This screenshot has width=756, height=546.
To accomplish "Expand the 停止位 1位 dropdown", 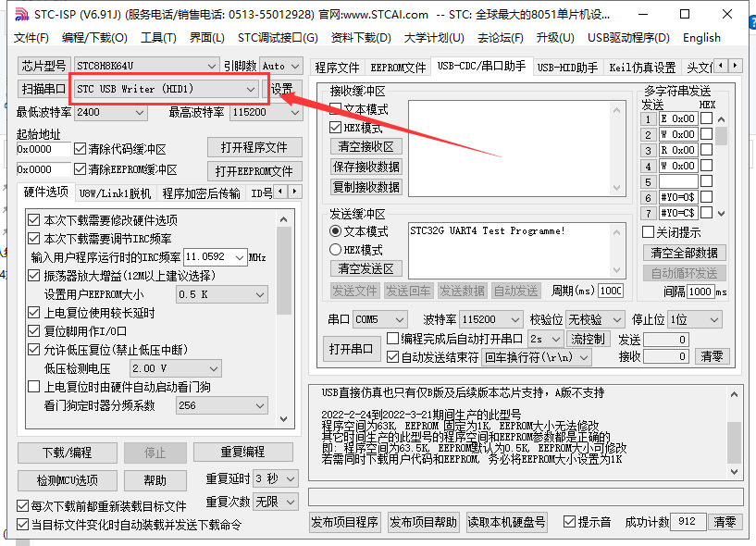I will click(x=714, y=319).
